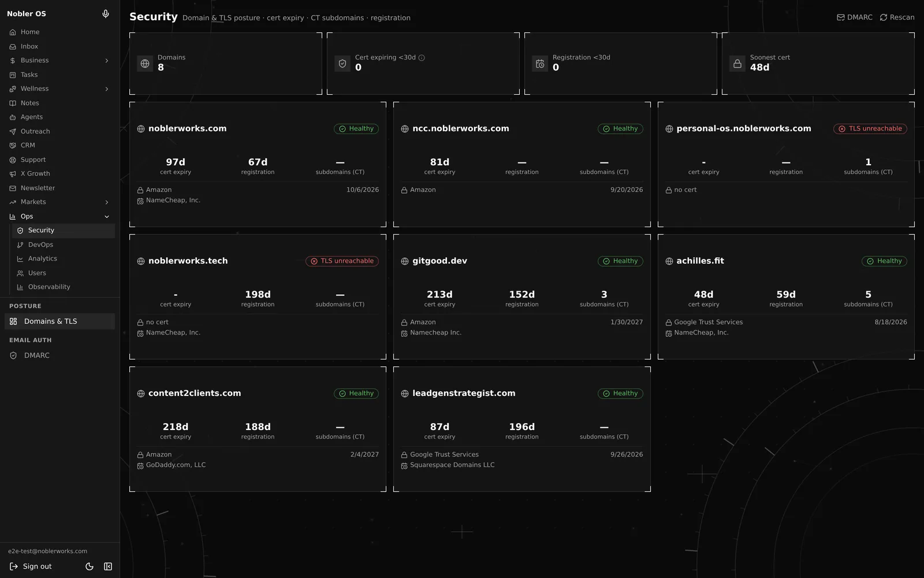Screen dimensions: 924x578
Task: Click the Rescan button
Action: [897, 17]
